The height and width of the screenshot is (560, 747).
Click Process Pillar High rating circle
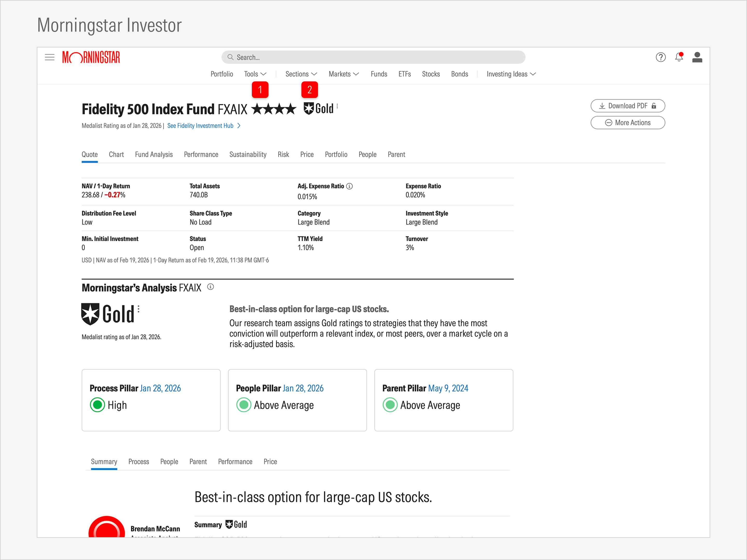98,405
